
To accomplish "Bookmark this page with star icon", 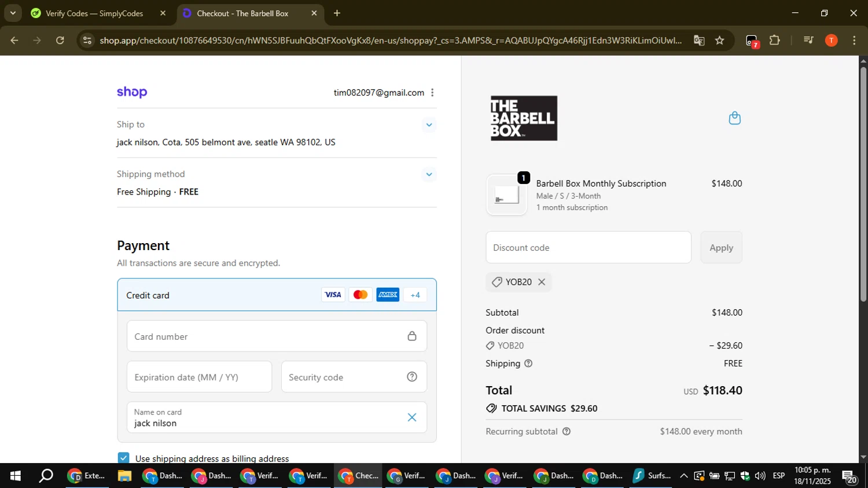I will (719, 41).
